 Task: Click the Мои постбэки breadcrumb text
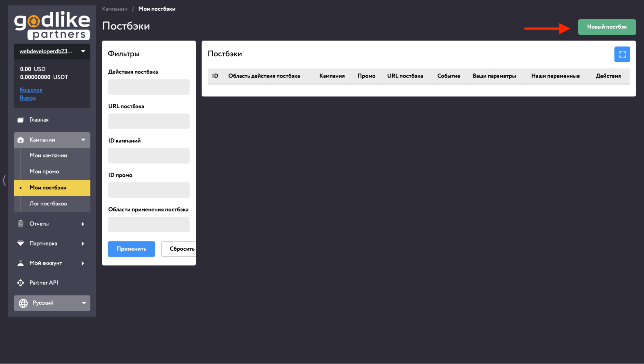(157, 9)
